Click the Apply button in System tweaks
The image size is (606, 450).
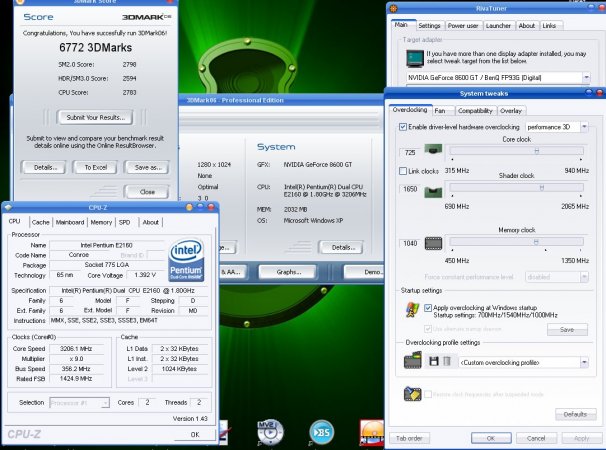(581, 438)
